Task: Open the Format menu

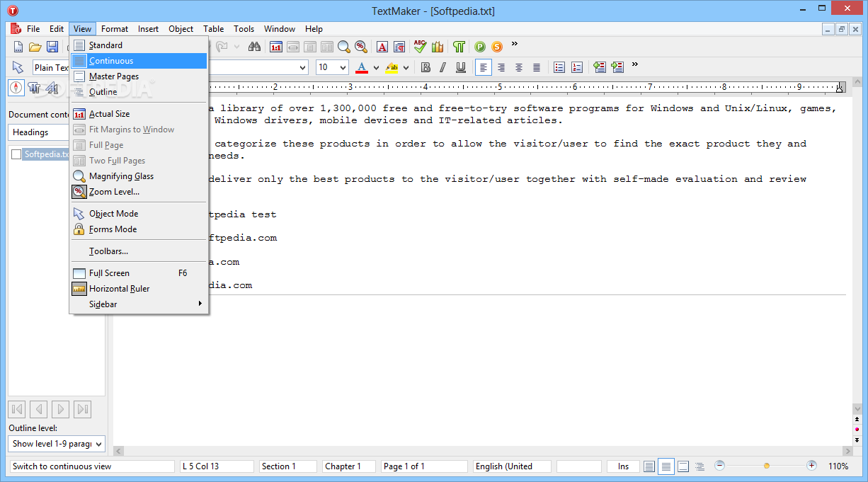Action: (115, 29)
